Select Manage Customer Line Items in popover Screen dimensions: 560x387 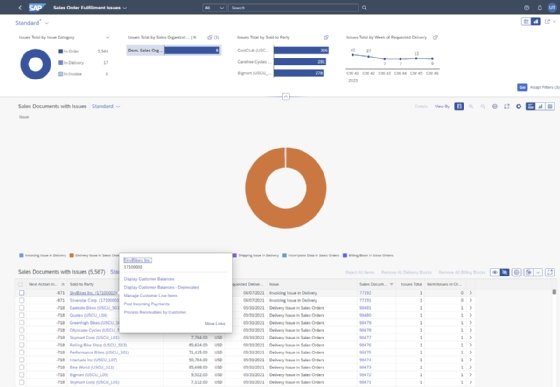coord(150,296)
